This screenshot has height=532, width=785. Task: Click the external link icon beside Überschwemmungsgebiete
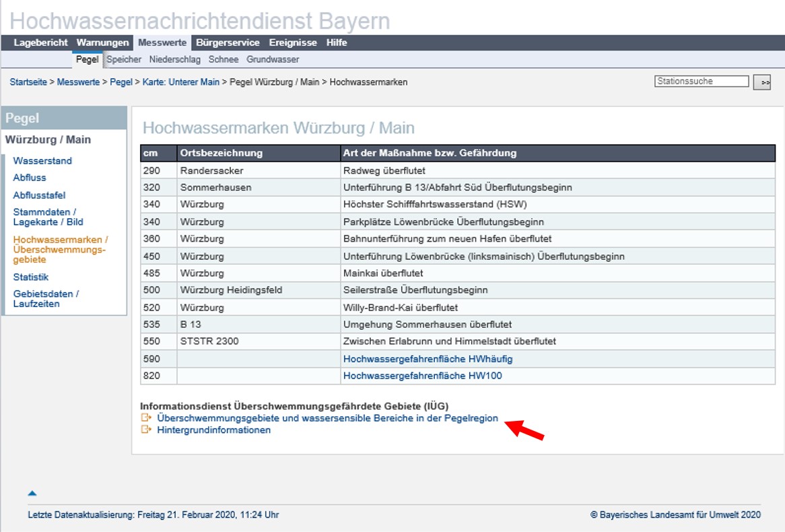[145, 418]
